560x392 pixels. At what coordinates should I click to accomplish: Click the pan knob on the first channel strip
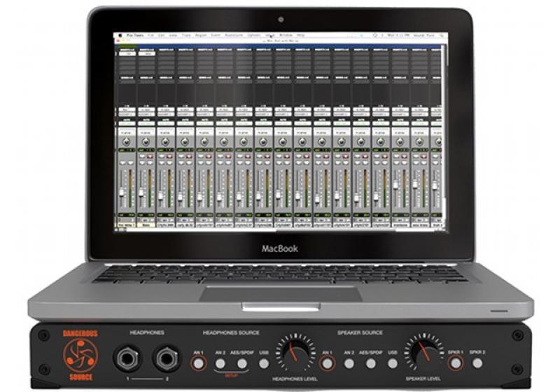tap(127, 141)
